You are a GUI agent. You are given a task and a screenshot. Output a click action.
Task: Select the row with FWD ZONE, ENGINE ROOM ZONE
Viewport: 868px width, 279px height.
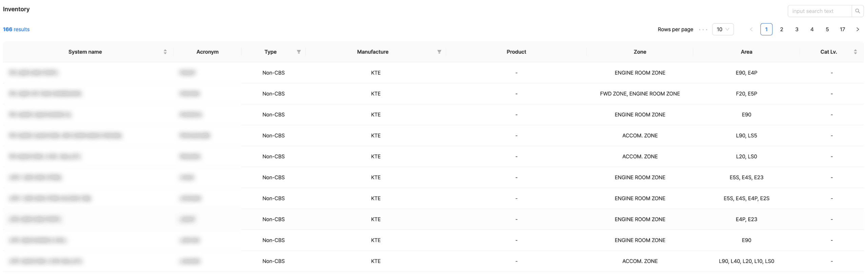coord(639,94)
